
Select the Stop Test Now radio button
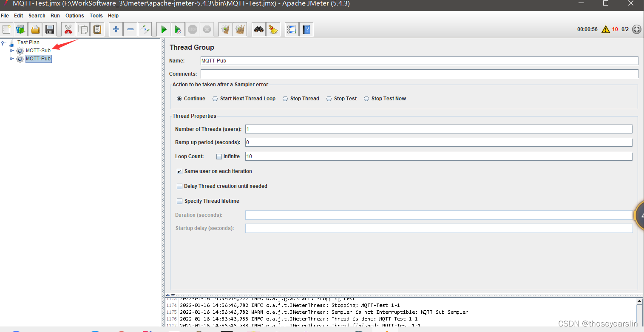tap(366, 99)
